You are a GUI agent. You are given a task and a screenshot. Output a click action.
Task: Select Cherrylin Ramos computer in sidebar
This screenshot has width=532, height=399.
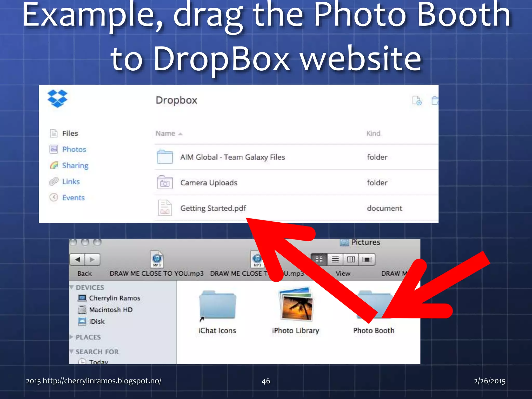[x=115, y=298]
